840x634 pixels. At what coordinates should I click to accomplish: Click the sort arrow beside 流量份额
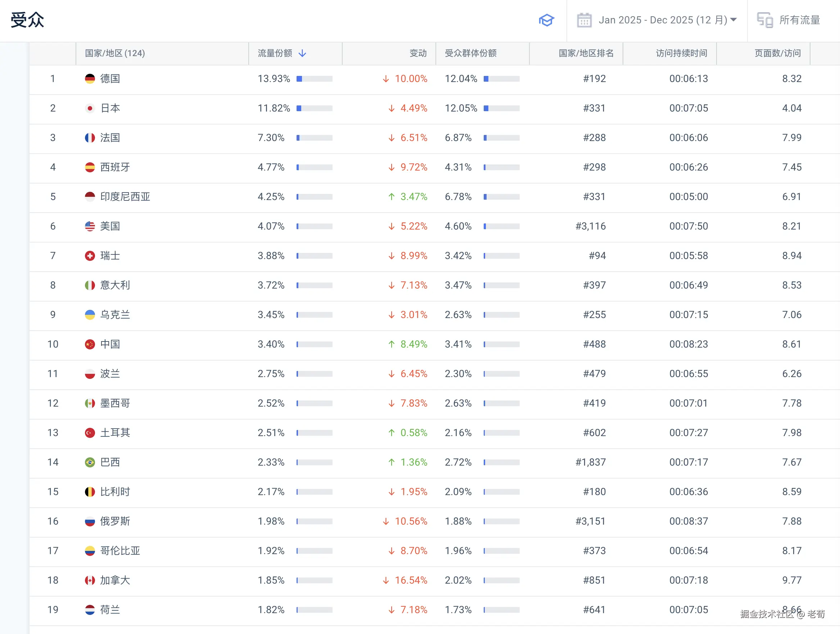click(302, 53)
